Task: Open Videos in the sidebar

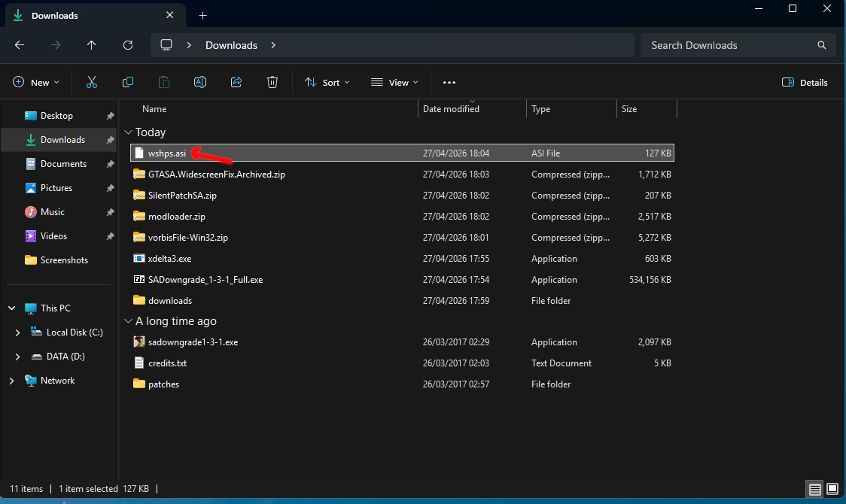Action: (53, 236)
